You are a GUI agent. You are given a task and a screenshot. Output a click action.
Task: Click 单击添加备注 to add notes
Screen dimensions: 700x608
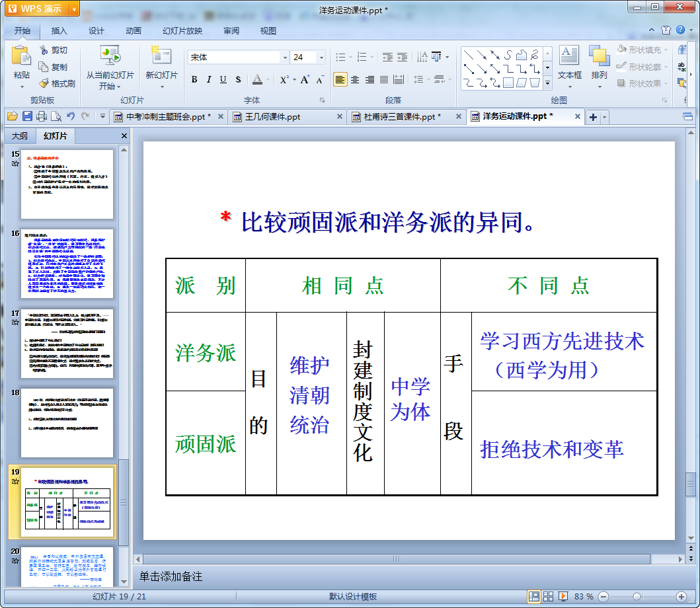tap(171, 576)
